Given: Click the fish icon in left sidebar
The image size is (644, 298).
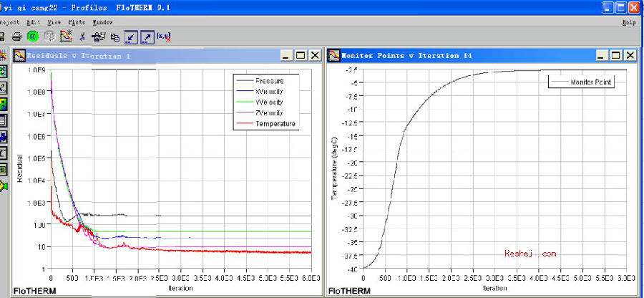Looking at the screenshot, I should tap(4, 186).
